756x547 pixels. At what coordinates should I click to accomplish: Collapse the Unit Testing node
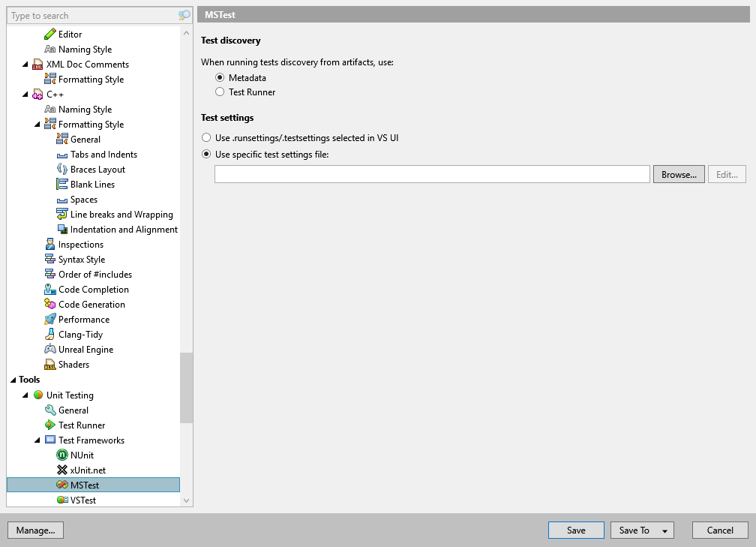click(25, 395)
